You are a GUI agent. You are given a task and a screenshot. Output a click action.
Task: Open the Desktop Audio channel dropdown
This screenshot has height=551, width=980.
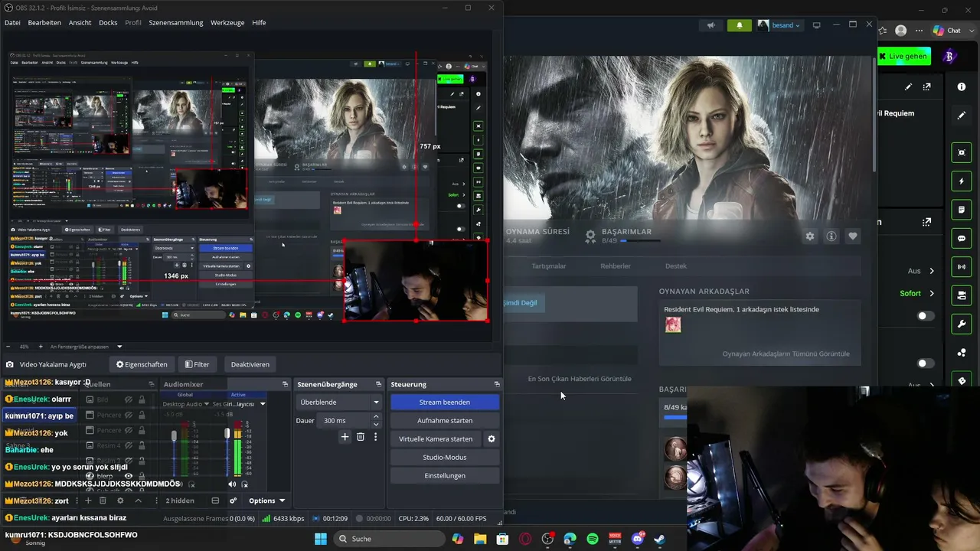click(x=207, y=403)
